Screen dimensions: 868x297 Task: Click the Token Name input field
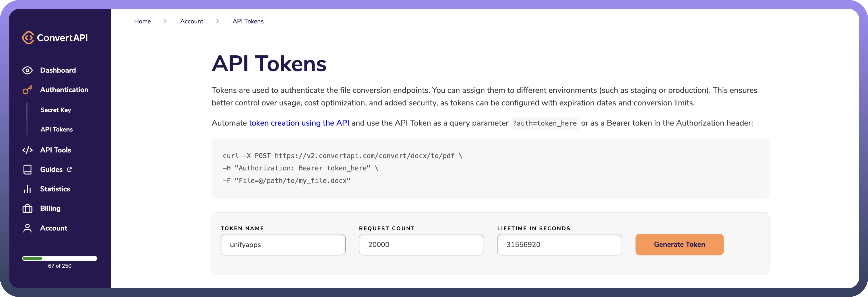pyautogui.click(x=283, y=244)
